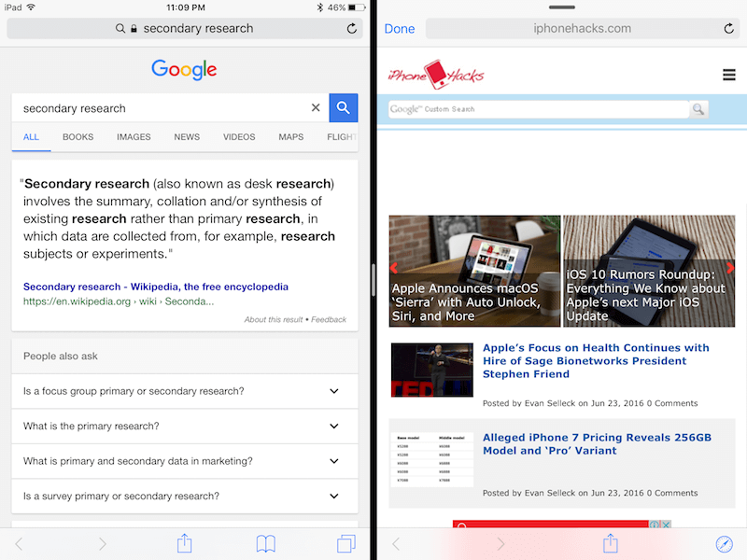Viewport: 747px width, 560px height.
Task: Clear the search query with the X icon
Action: click(x=316, y=108)
